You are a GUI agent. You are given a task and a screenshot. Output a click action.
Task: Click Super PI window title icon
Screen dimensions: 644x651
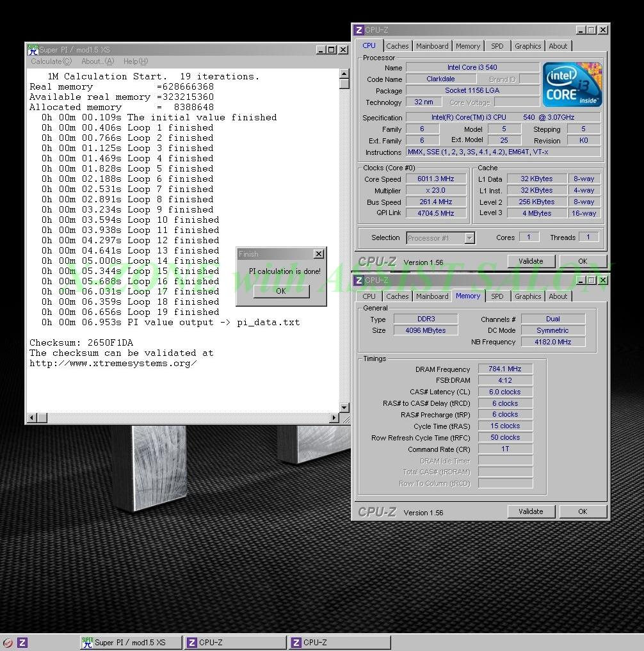pos(33,50)
